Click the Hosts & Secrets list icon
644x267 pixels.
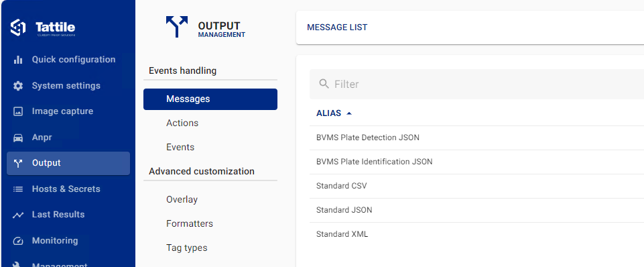pyautogui.click(x=18, y=189)
